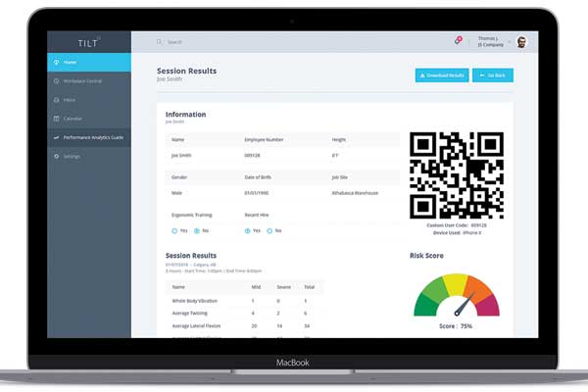Viewport: 588px width, 392px height.
Task: Click employee number value '009128' in table
Action: click(252, 155)
